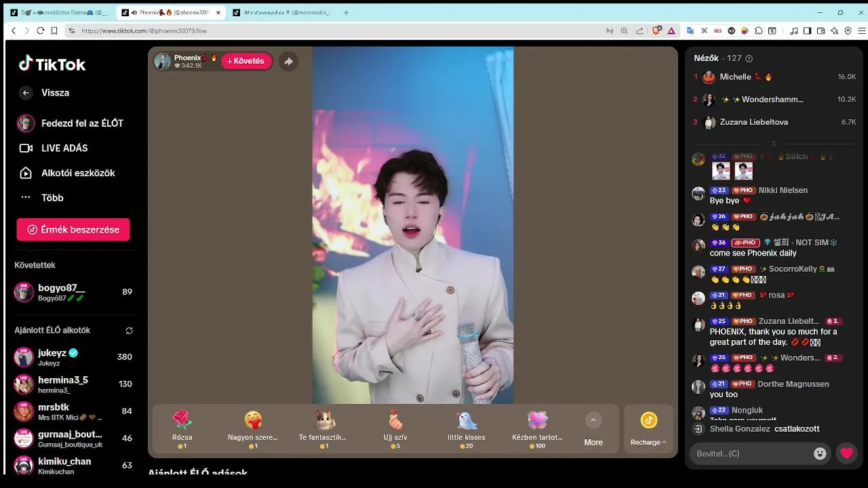Send a like with the heart button
The height and width of the screenshot is (488, 868).
point(846,453)
